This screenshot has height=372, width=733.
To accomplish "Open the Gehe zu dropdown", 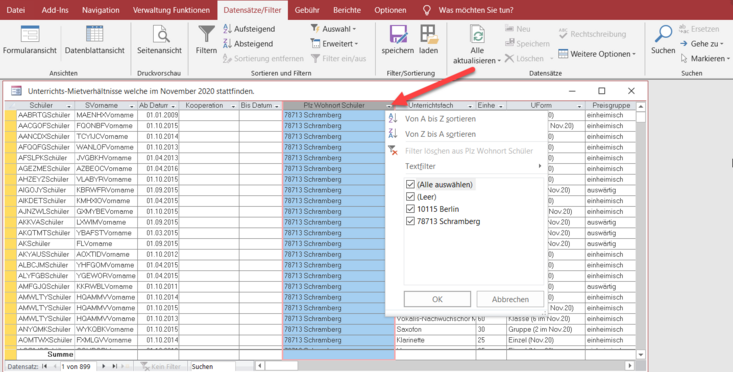I will 701,44.
